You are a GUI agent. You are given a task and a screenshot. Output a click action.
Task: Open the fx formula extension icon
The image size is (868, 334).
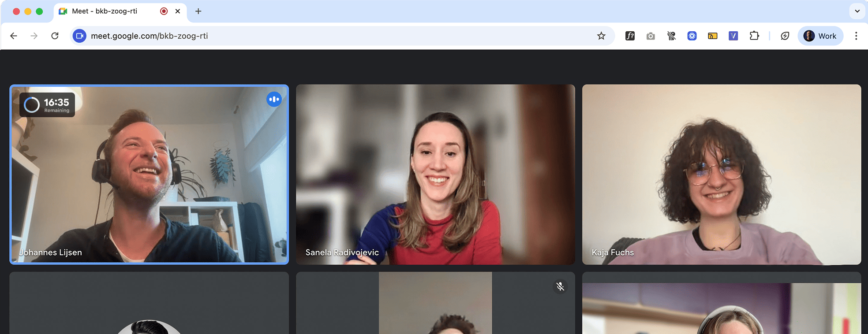coord(630,36)
